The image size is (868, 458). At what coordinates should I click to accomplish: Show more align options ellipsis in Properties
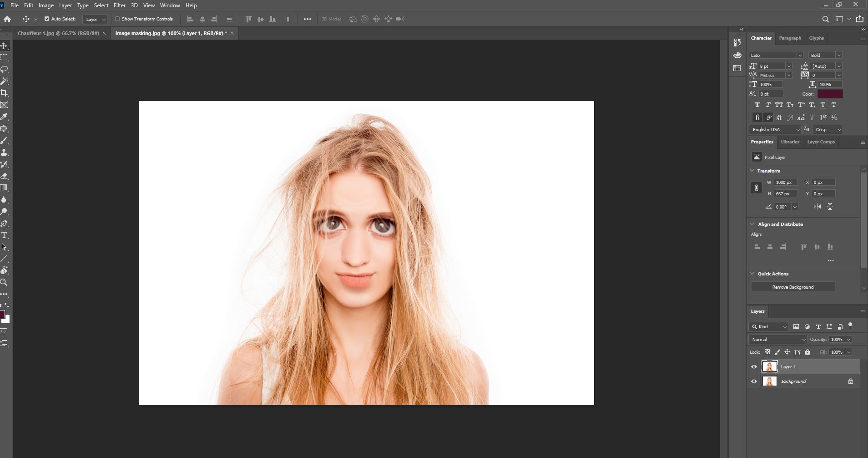831,261
